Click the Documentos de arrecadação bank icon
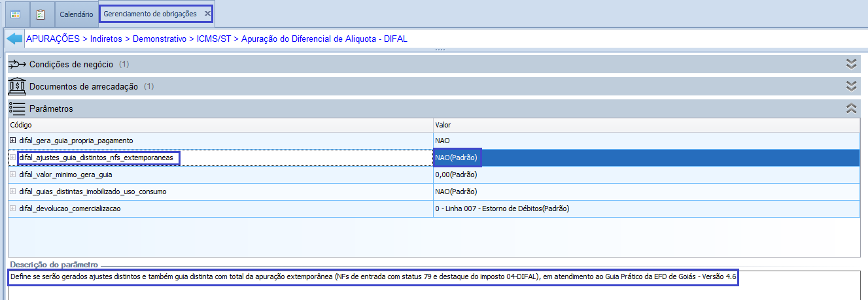 (x=17, y=86)
